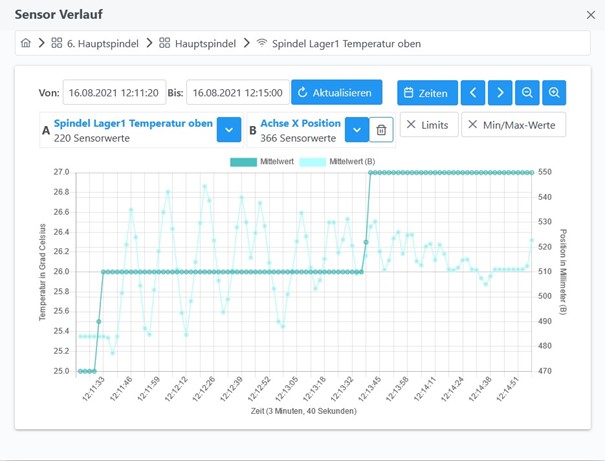Go to next time interval

[x=500, y=93]
